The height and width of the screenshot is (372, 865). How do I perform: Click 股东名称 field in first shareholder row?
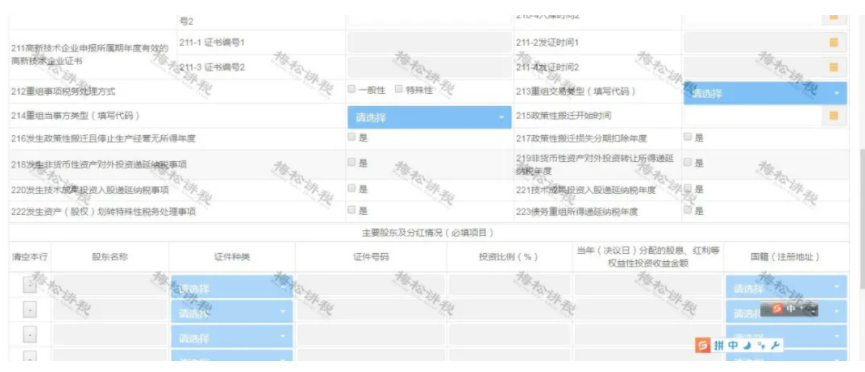pyautogui.click(x=110, y=285)
